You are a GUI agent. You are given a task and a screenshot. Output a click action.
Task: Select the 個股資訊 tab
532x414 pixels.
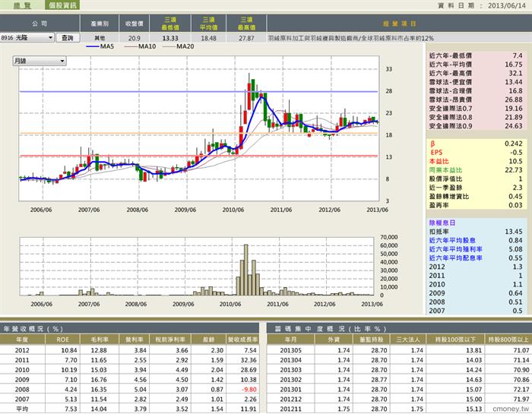pos(62,5)
